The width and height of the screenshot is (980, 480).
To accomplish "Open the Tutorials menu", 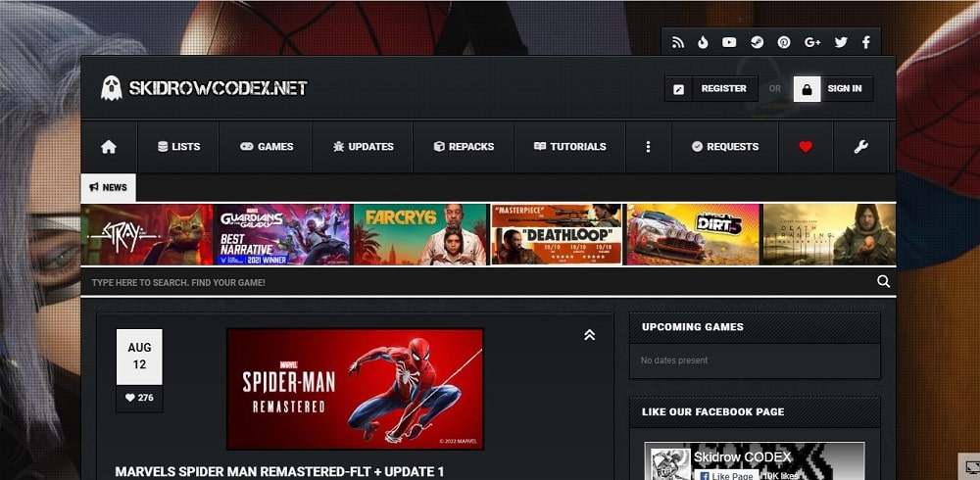I will pyautogui.click(x=569, y=147).
